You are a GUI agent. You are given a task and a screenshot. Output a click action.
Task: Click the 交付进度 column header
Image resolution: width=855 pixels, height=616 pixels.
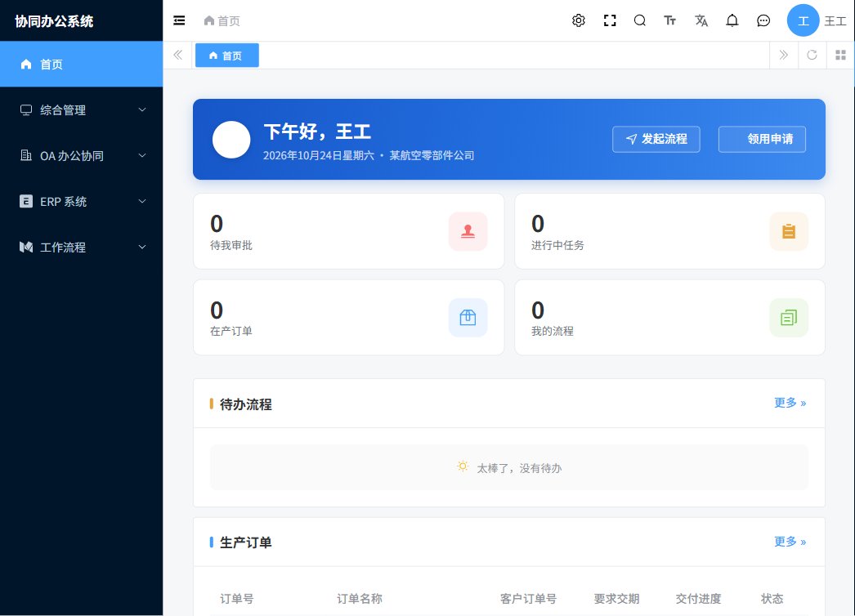699,599
